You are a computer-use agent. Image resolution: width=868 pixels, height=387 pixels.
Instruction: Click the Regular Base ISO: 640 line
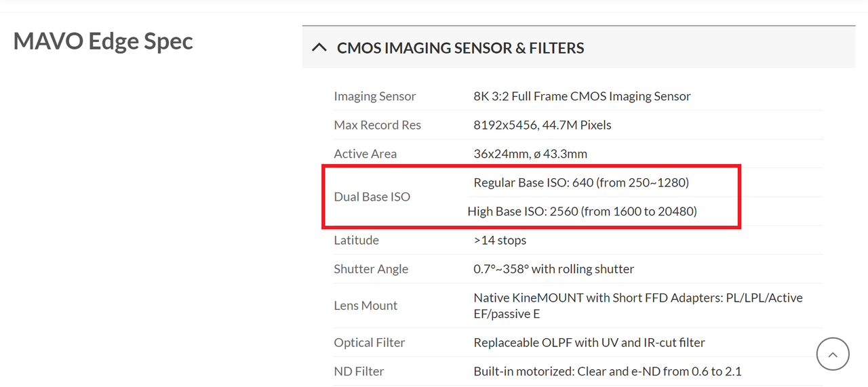581,183
